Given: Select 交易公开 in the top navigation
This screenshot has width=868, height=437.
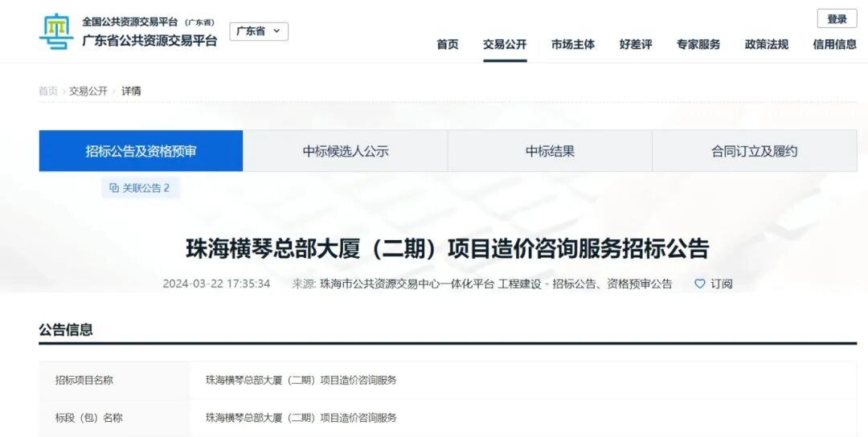Looking at the screenshot, I should [504, 44].
